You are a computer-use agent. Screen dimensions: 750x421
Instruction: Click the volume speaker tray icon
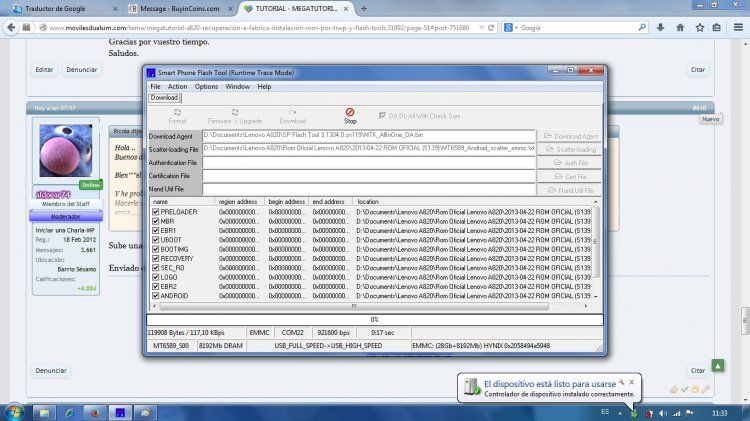tap(663, 413)
